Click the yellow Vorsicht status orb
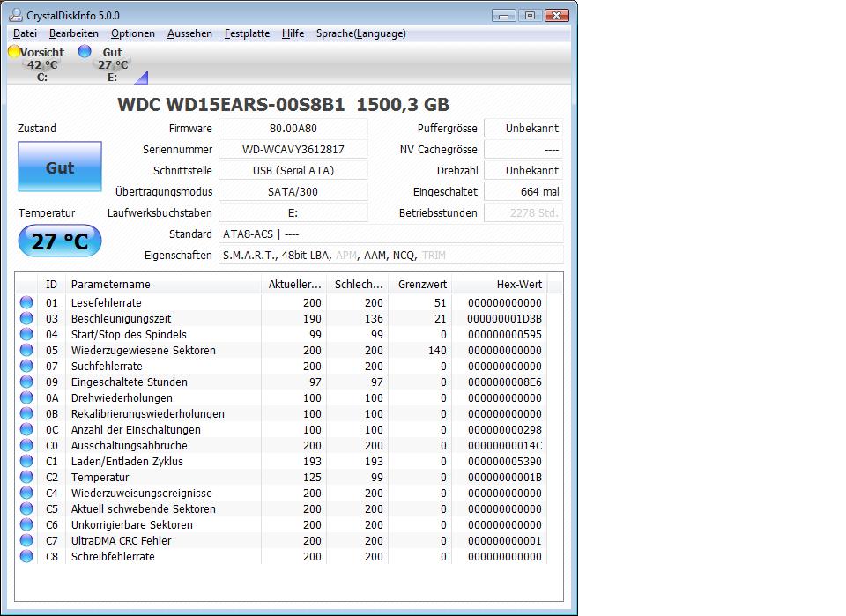This screenshot has height=616, width=846. point(14,52)
